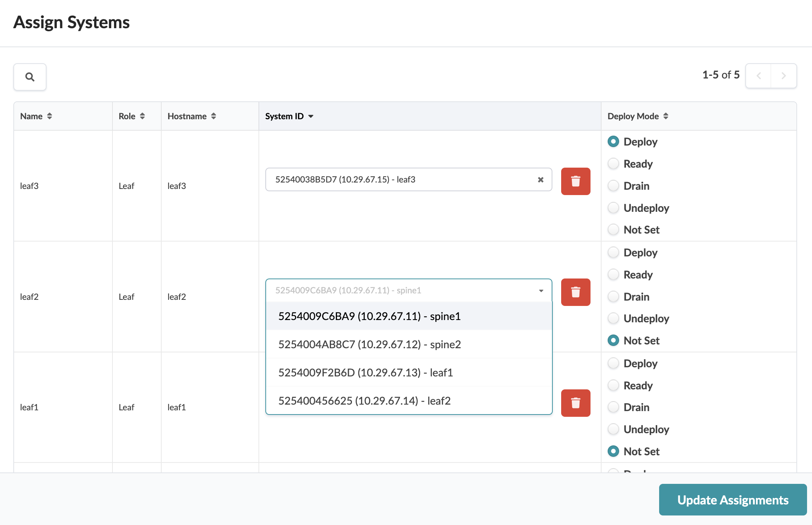Go to the previous page arrow
Screen dimensions: 812x525
759,76
